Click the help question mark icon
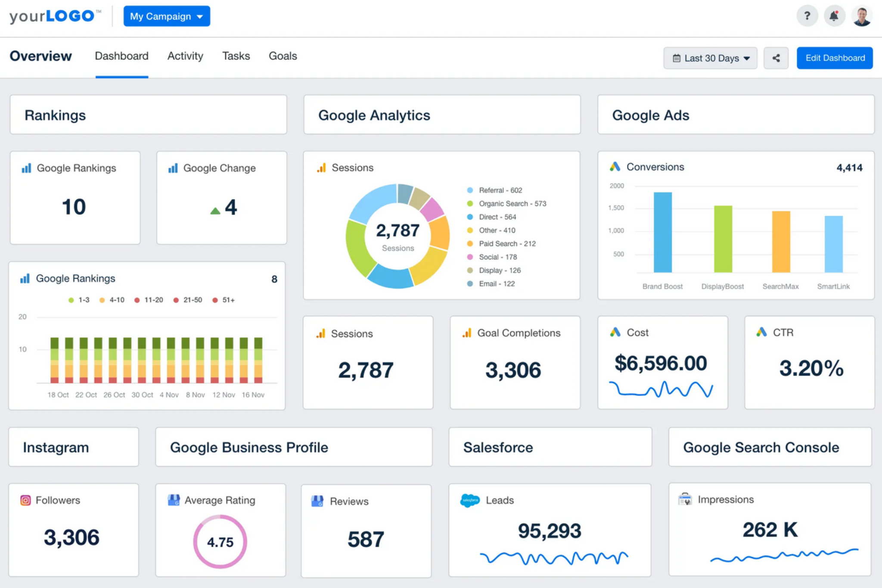 coord(807,16)
